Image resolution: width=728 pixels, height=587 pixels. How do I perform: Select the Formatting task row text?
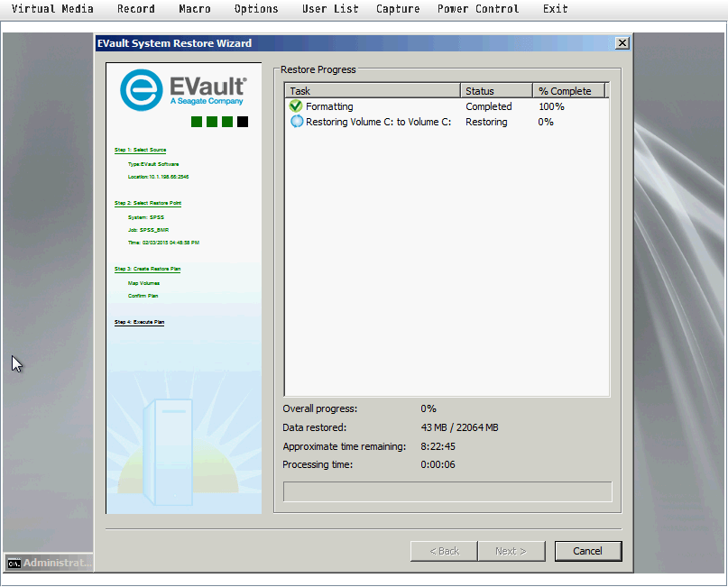pyautogui.click(x=329, y=106)
